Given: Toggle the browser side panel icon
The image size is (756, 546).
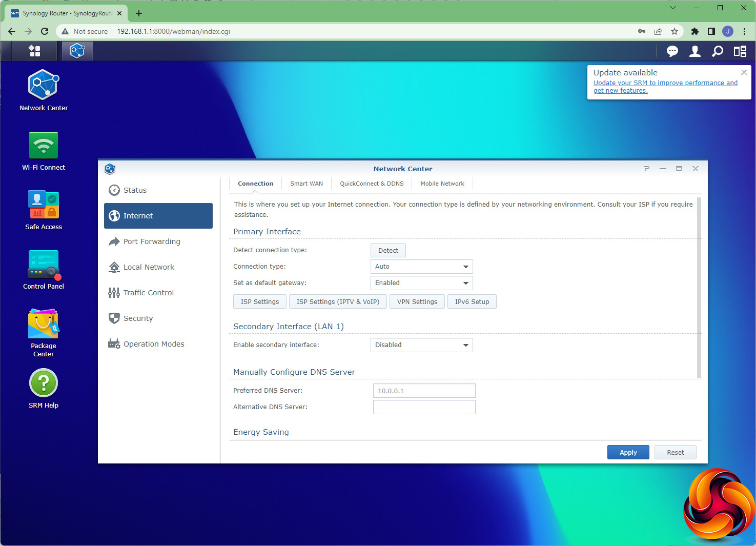Looking at the screenshot, I should (x=711, y=31).
